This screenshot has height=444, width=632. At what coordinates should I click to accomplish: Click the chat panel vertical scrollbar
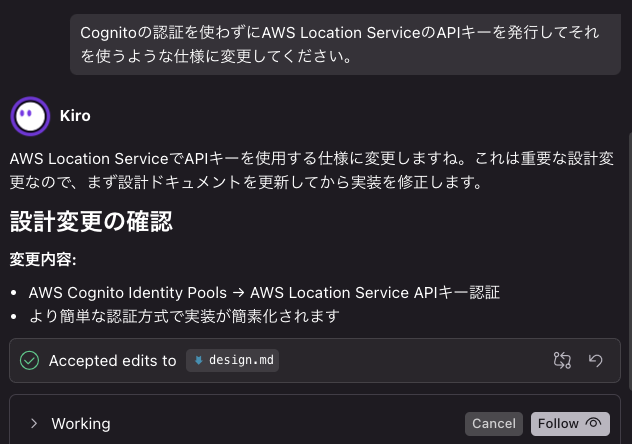630,261
